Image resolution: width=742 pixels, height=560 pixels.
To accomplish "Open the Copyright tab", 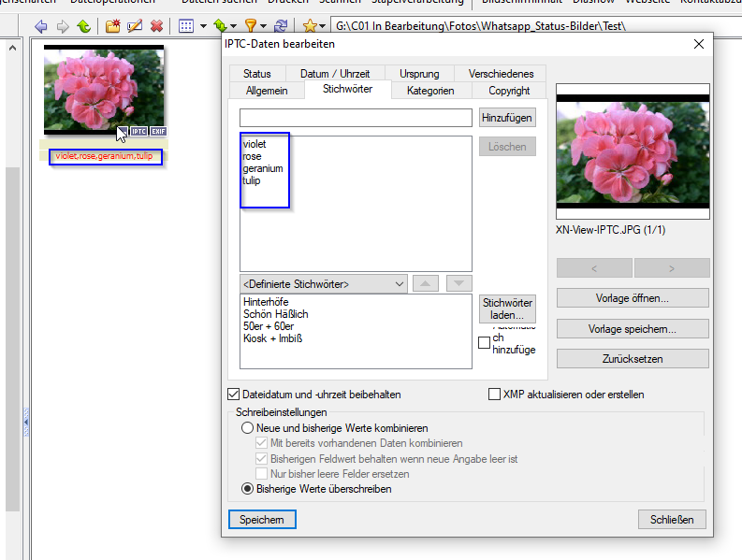I will tap(509, 91).
